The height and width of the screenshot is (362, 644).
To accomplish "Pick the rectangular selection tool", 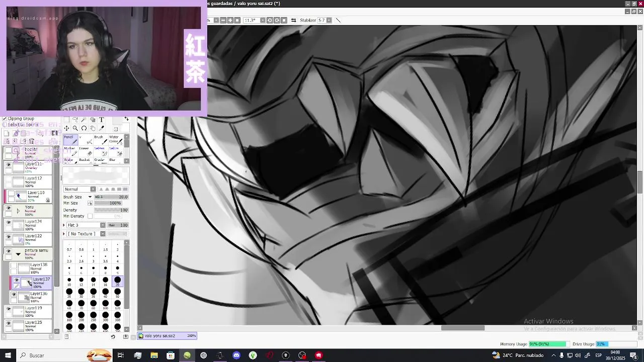I will tap(66, 120).
